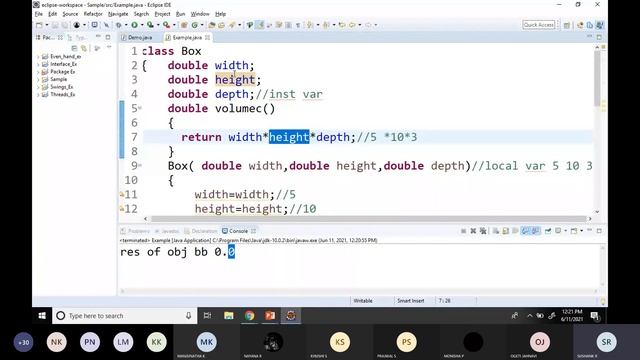Open the Navigate menu
The image size is (640, 360).
118,14
